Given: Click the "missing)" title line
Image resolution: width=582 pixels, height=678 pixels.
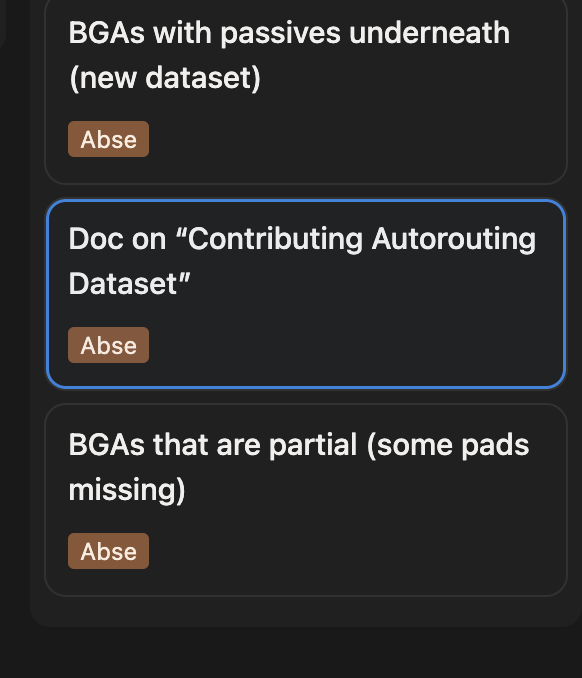Looking at the screenshot, I should [x=127, y=490].
